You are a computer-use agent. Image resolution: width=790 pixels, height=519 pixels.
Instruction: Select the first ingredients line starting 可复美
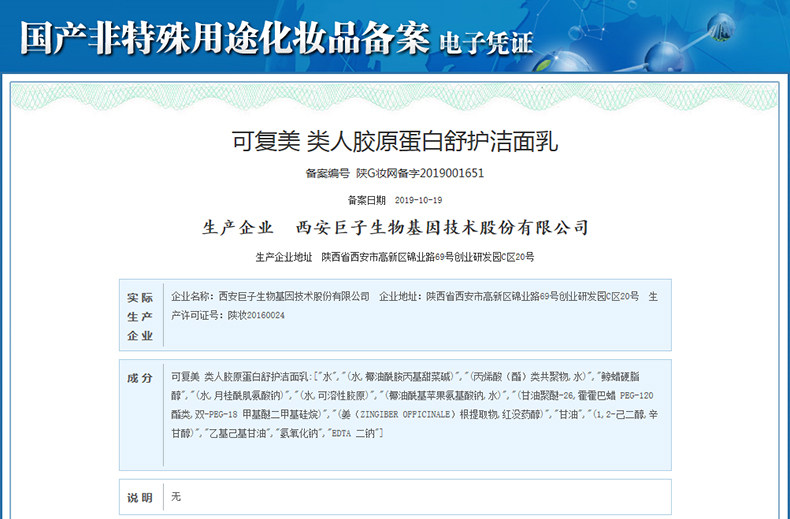pos(405,376)
